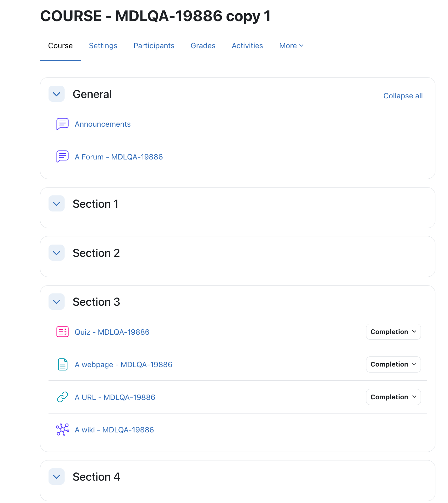Click the Quiz activity icon
448x503 pixels.
[x=62, y=332]
